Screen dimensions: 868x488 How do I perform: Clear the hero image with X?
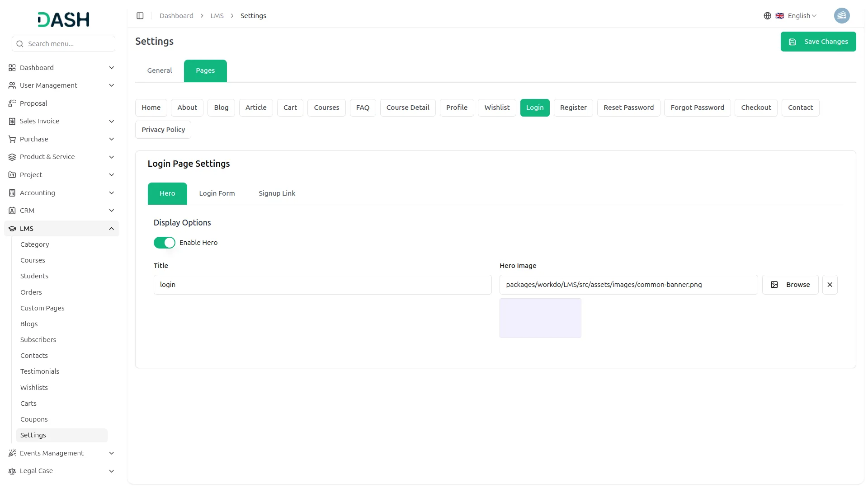coord(830,285)
